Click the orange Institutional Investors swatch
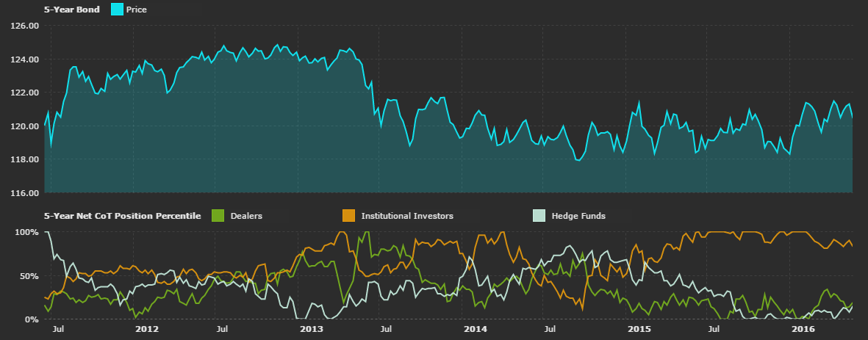868x340 pixels. click(349, 216)
